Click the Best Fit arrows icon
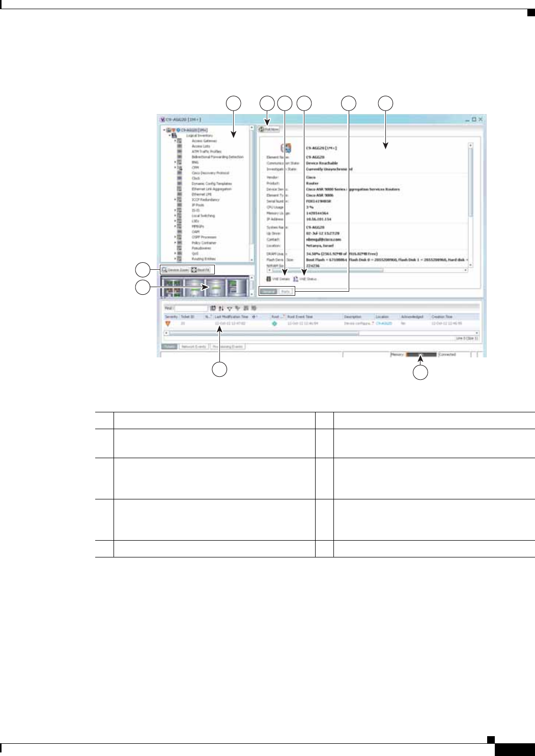 194,270
